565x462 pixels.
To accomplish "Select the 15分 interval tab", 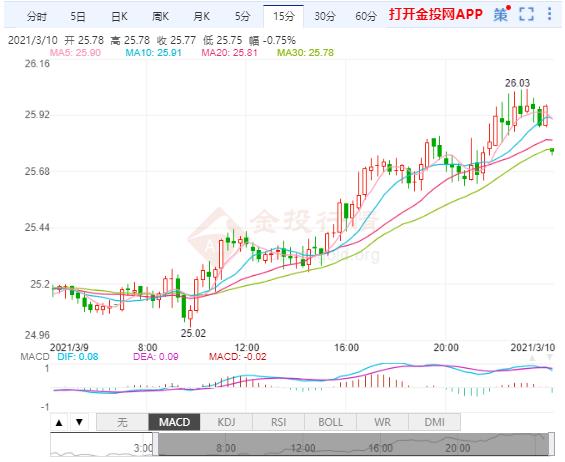I will click(x=284, y=16).
